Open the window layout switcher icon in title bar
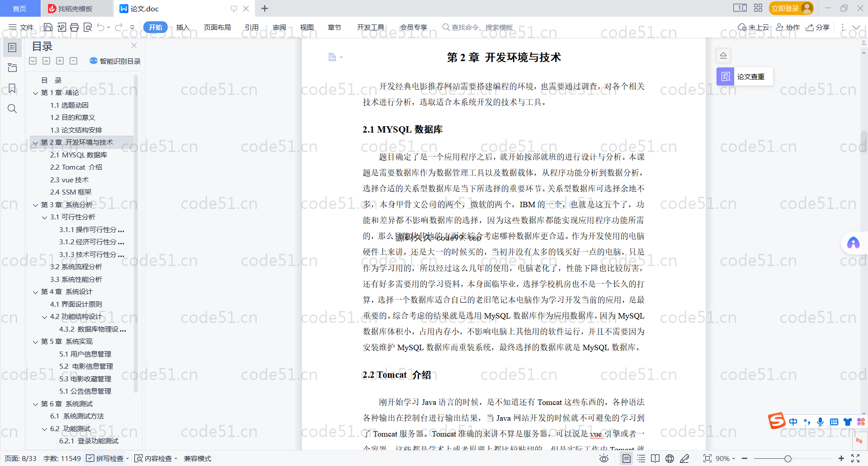The image size is (868, 466). pyautogui.click(x=740, y=8)
